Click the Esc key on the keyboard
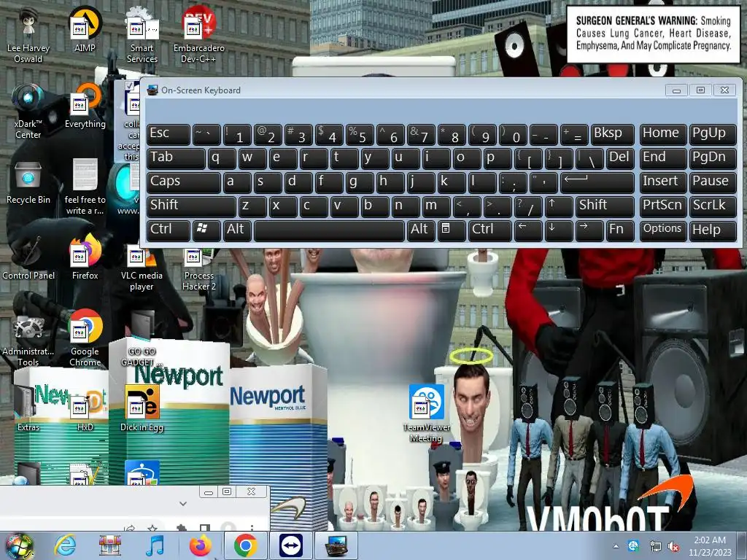This screenshot has height=560, width=747. [169, 134]
